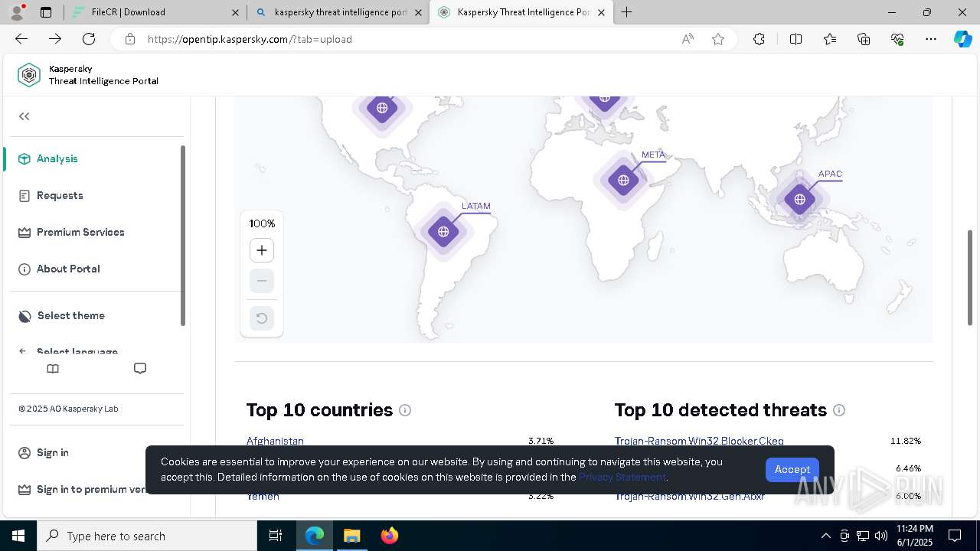
Task: Click the taskbar search box
Action: point(147,536)
